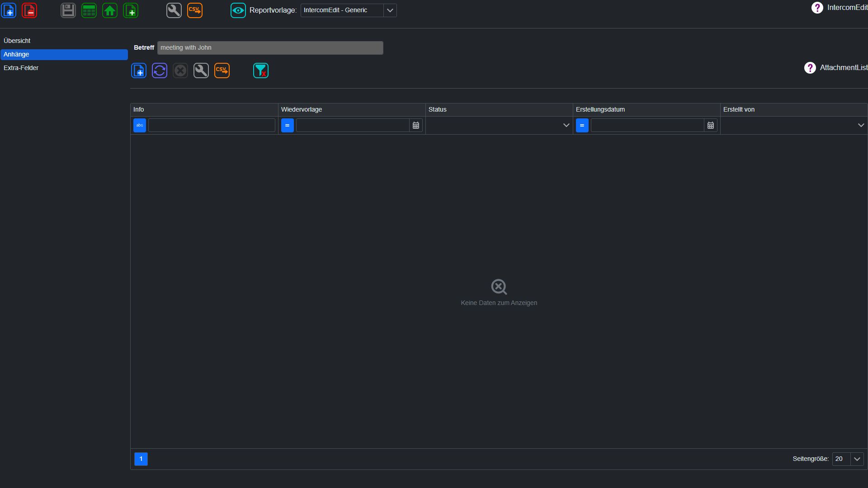The image size is (868, 488).
Task: Click the Erstellungsdatum date filter field
Action: (x=647, y=125)
